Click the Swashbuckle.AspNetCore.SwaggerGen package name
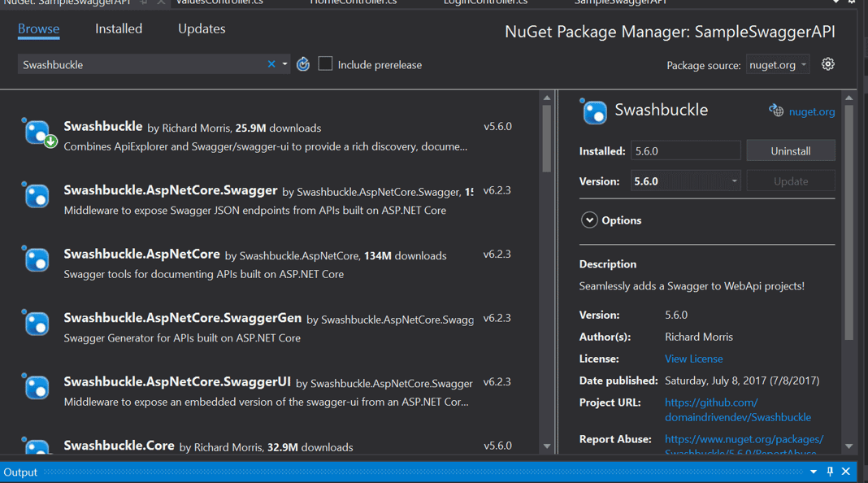The width and height of the screenshot is (868, 483). (183, 317)
